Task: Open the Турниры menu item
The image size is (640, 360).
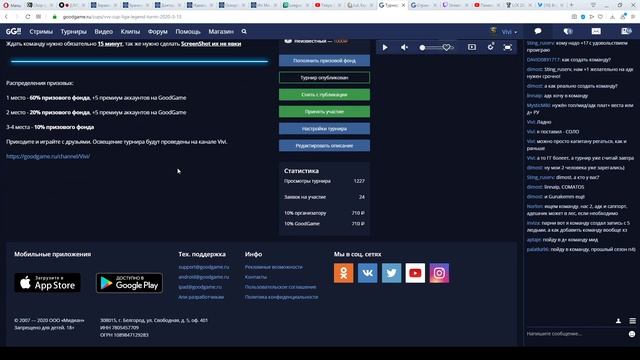Action: tap(73, 31)
